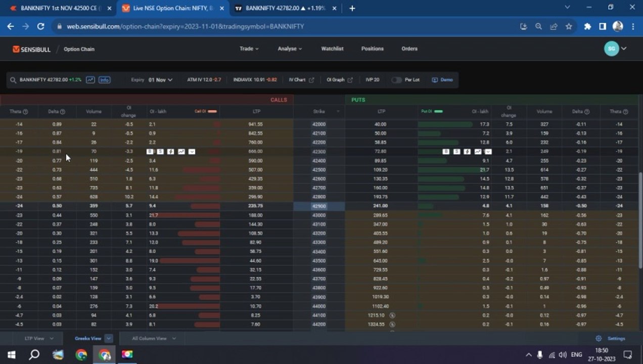Click the search magnifier before BANKNIFTY
The width and height of the screenshot is (643, 364).
pos(13,80)
